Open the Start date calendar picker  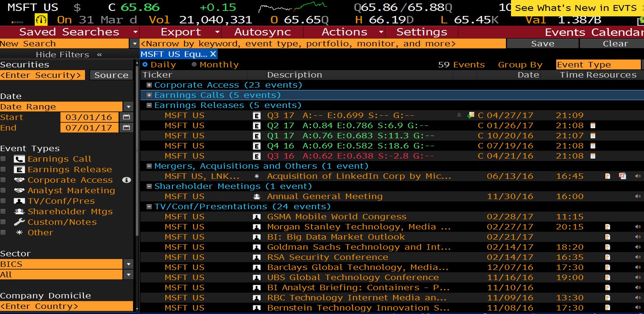pos(126,117)
